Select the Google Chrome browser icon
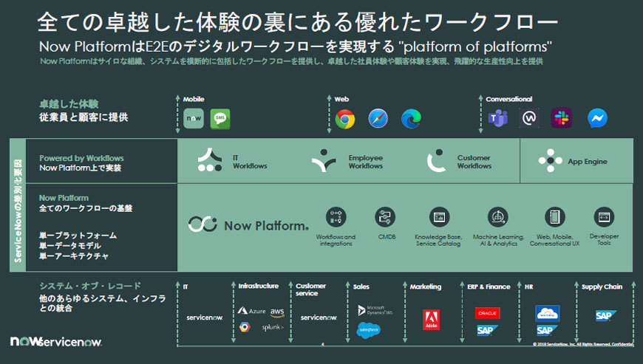 (x=345, y=119)
